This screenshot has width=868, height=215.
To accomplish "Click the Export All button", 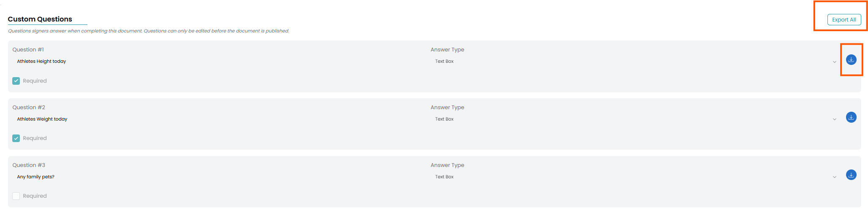I will click(844, 20).
